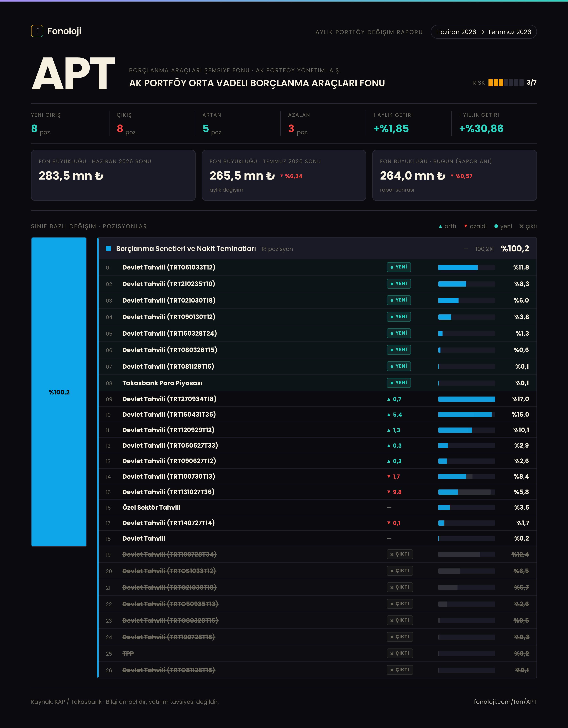Open the fonoloji.com/fon/APT footer link
The height and width of the screenshot is (728, 568).
click(x=505, y=702)
